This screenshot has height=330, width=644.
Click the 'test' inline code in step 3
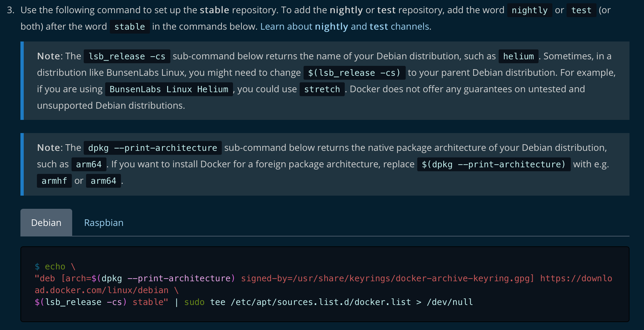coord(581,10)
